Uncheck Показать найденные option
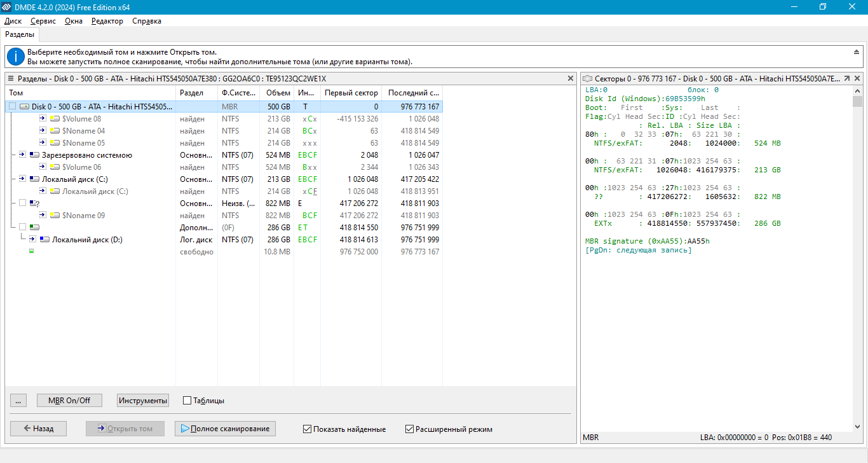 [308, 429]
